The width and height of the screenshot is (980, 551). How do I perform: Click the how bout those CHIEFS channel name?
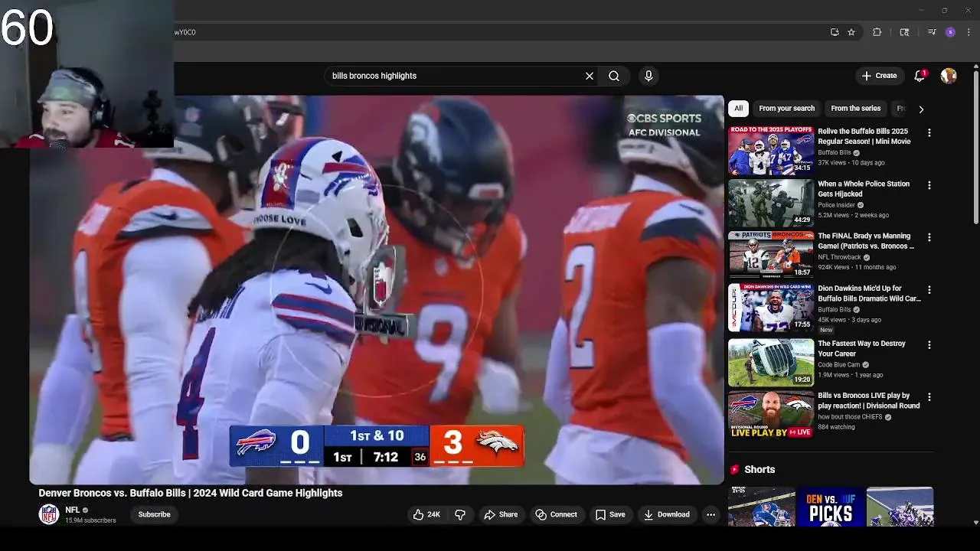(850, 417)
